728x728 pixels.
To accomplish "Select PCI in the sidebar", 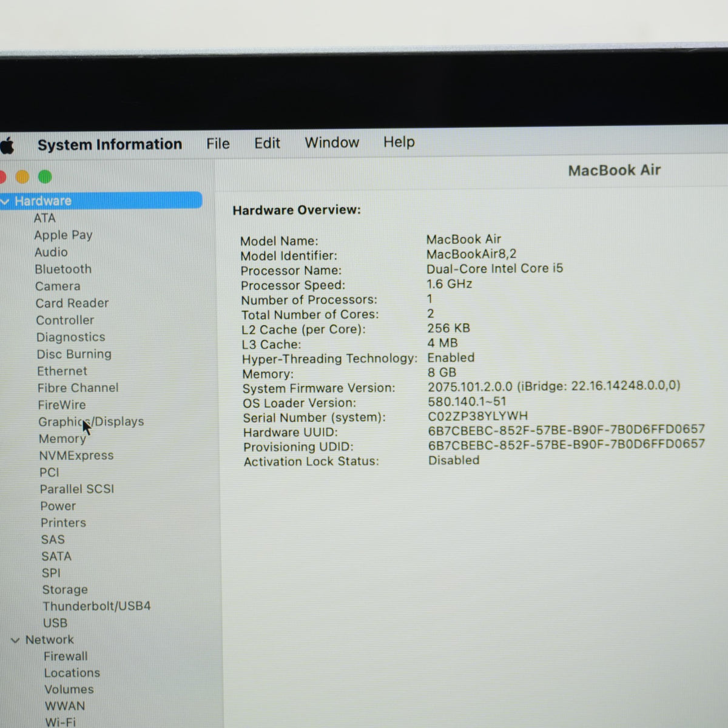I will click(x=50, y=473).
